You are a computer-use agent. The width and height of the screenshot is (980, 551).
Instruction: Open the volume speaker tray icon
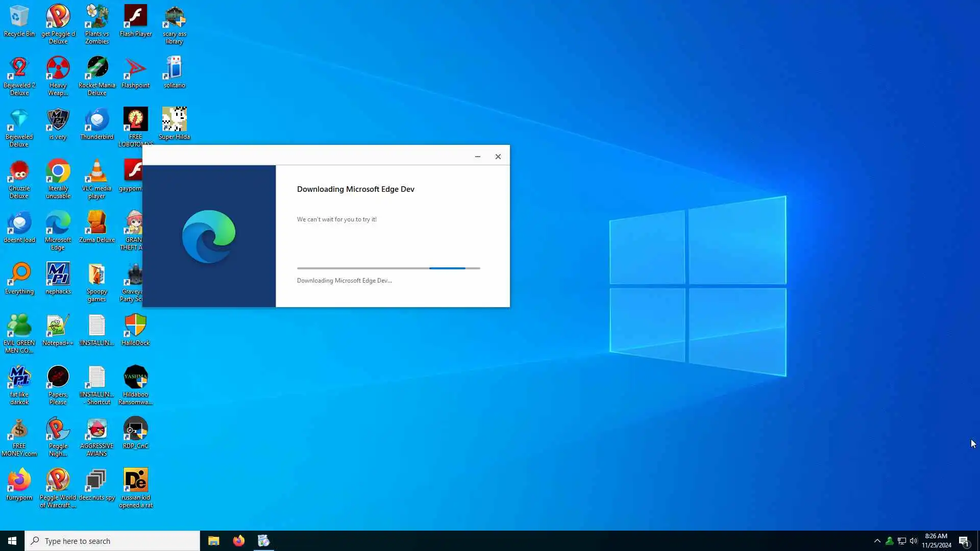tap(914, 541)
